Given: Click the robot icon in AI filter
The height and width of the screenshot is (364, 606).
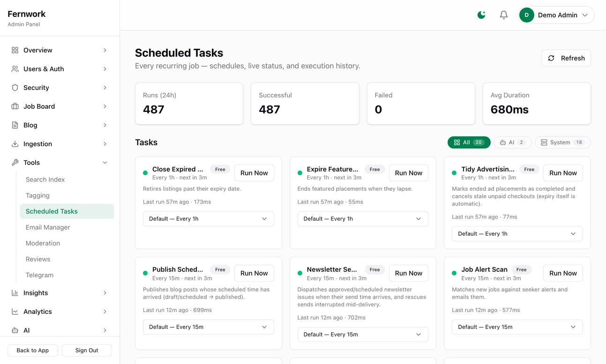Looking at the screenshot, I should (503, 142).
